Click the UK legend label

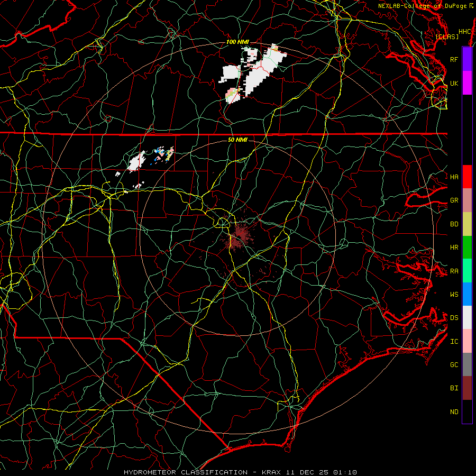point(454,83)
